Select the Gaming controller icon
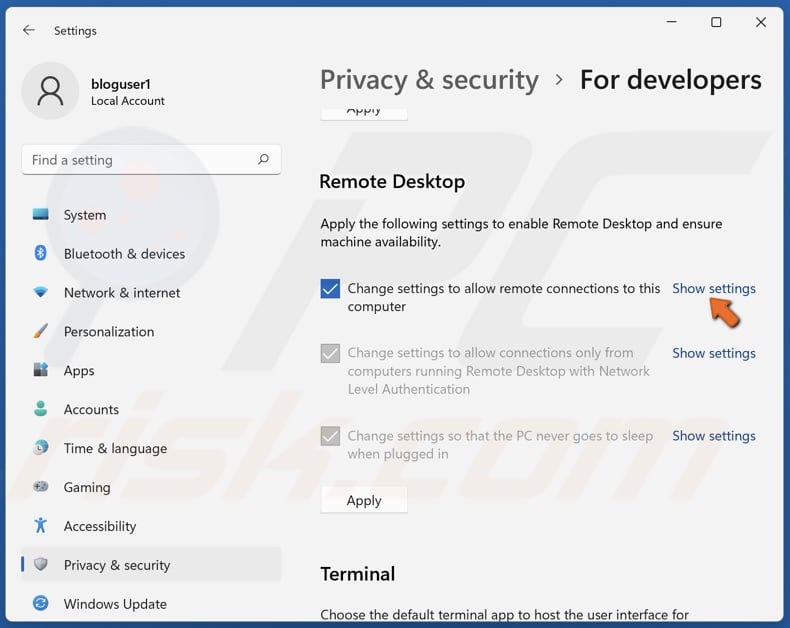The width and height of the screenshot is (790, 628). point(41,488)
